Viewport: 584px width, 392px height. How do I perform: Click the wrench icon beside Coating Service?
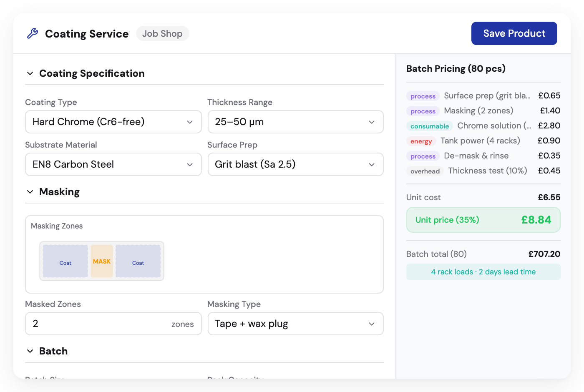pyautogui.click(x=33, y=33)
